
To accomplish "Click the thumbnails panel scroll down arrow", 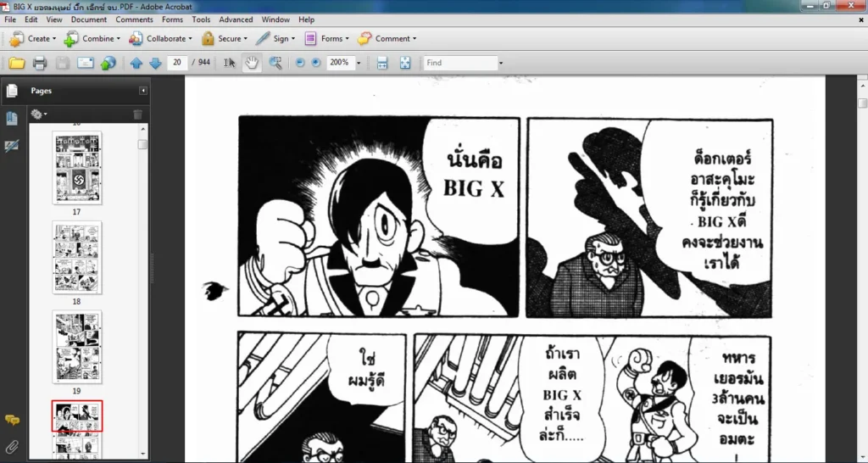I will [142, 455].
